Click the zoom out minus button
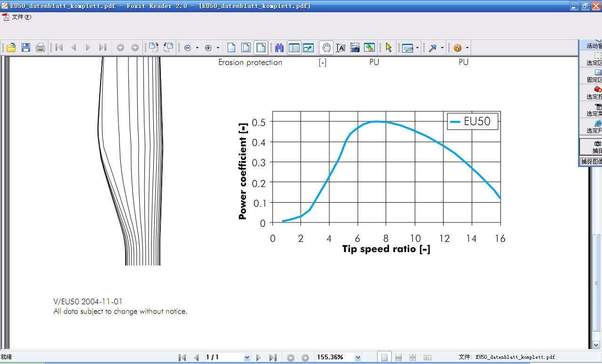 pyautogui.click(x=188, y=47)
